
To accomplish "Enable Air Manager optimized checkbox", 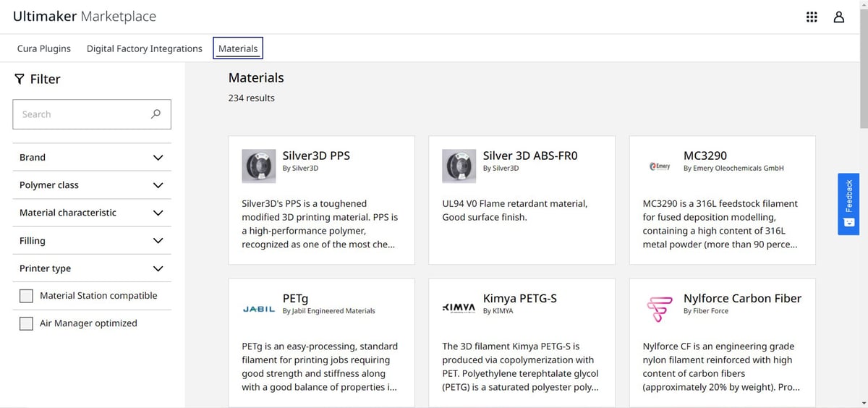I will pyautogui.click(x=26, y=323).
